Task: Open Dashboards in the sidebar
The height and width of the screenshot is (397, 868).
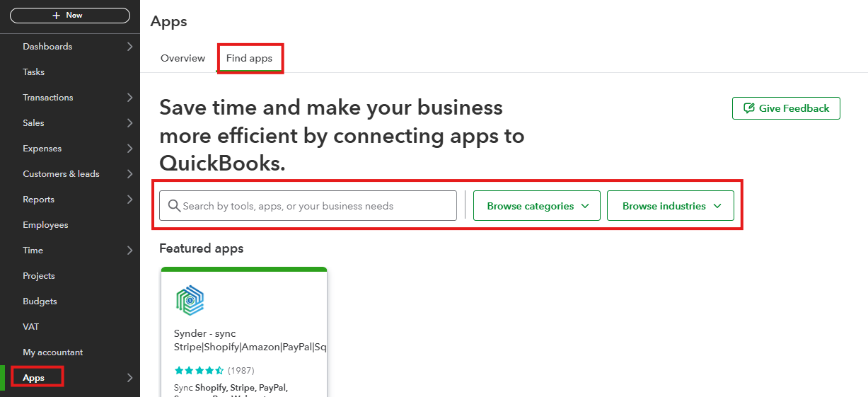Action: 47,47
